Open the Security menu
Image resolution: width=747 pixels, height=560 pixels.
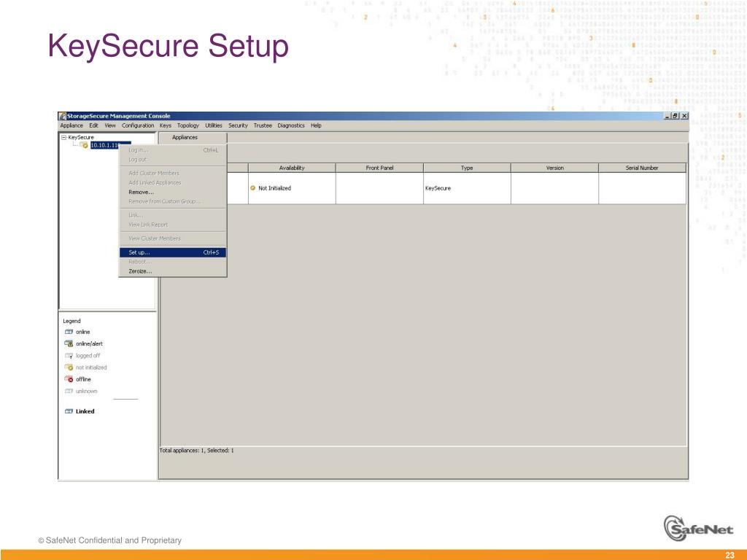[x=238, y=125]
